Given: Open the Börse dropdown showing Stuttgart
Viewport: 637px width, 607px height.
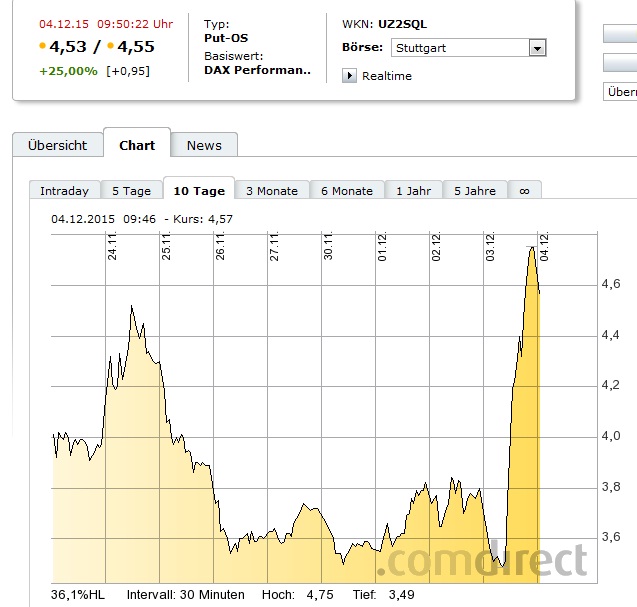Looking at the screenshot, I should point(537,48).
